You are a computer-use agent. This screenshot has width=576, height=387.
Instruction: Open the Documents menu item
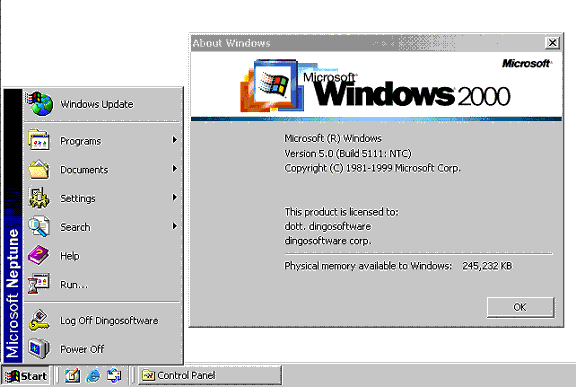(x=103, y=169)
